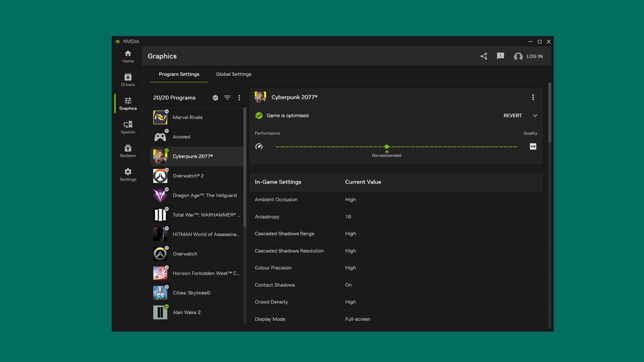Click the share icon in top toolbar

point(484,56)
